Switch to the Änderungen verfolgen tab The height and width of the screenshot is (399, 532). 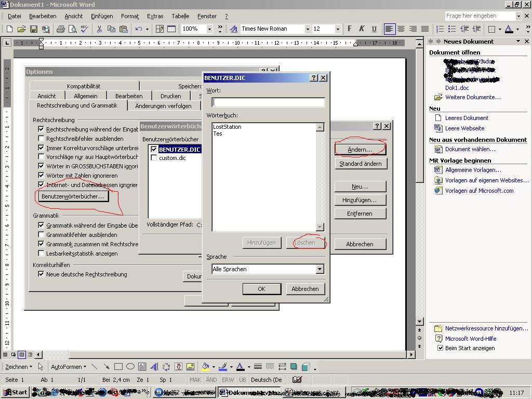163,106
